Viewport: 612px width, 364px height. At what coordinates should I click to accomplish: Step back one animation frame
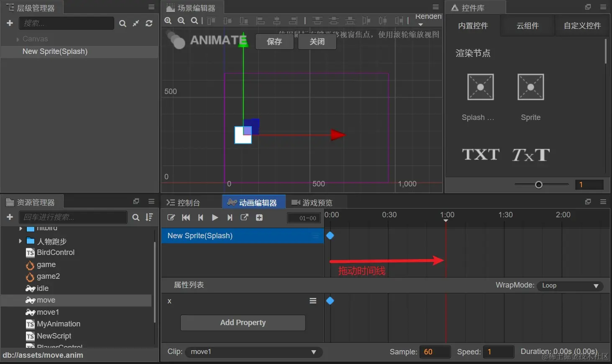tap(201, 217)
